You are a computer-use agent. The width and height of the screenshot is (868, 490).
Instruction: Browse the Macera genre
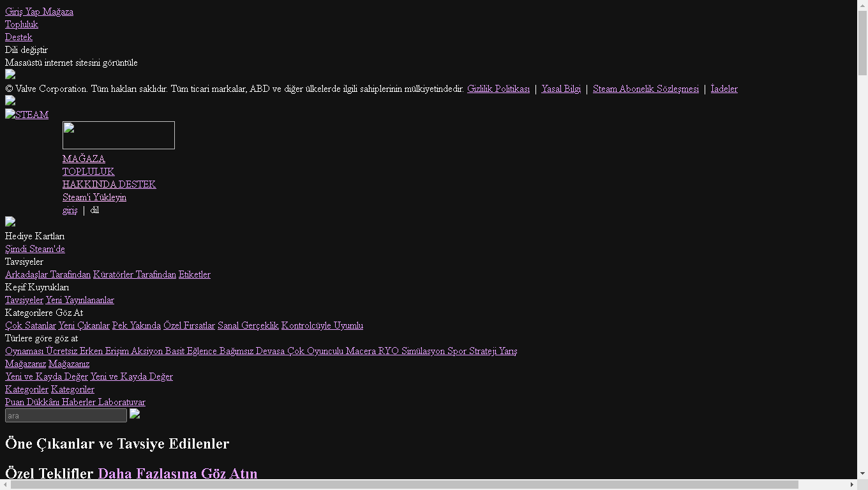coord(361,351)
